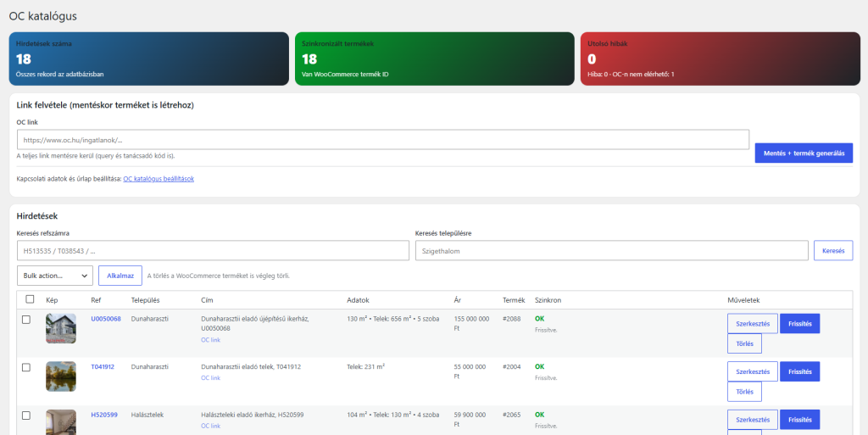
Task: Click Frissítés for the H520599 row
Action: (x=800, y=420)
